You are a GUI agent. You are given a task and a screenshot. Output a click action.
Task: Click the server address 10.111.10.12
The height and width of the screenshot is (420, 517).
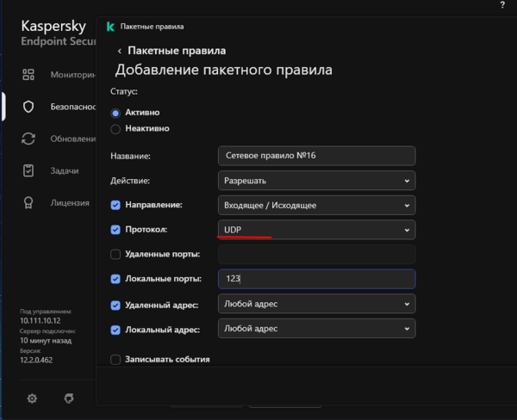40,320
